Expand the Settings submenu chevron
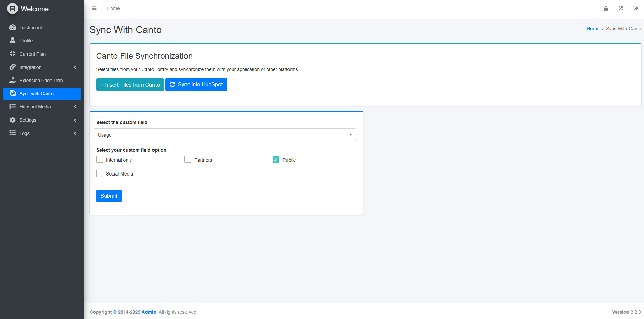 point(75,120)
